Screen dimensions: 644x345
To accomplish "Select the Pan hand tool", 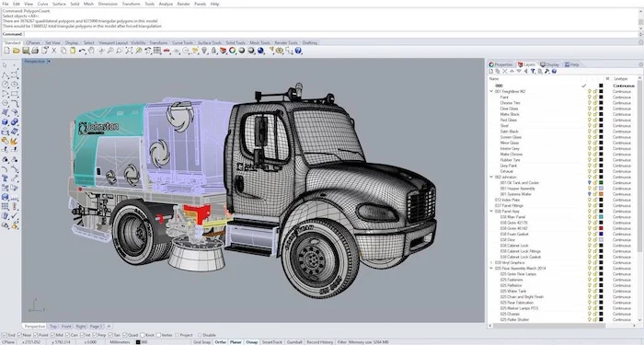I will (91, 51).
